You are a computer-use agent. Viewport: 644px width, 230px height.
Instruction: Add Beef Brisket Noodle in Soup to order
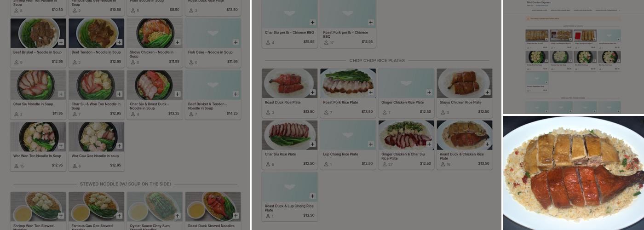click(61, 42)
